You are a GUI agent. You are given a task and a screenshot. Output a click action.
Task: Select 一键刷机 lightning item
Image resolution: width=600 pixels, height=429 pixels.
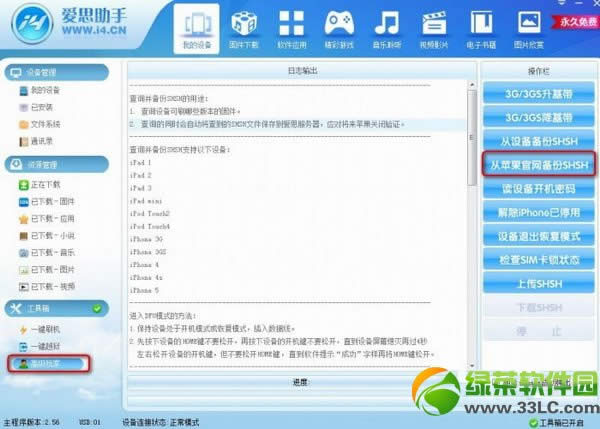(40, 329)
